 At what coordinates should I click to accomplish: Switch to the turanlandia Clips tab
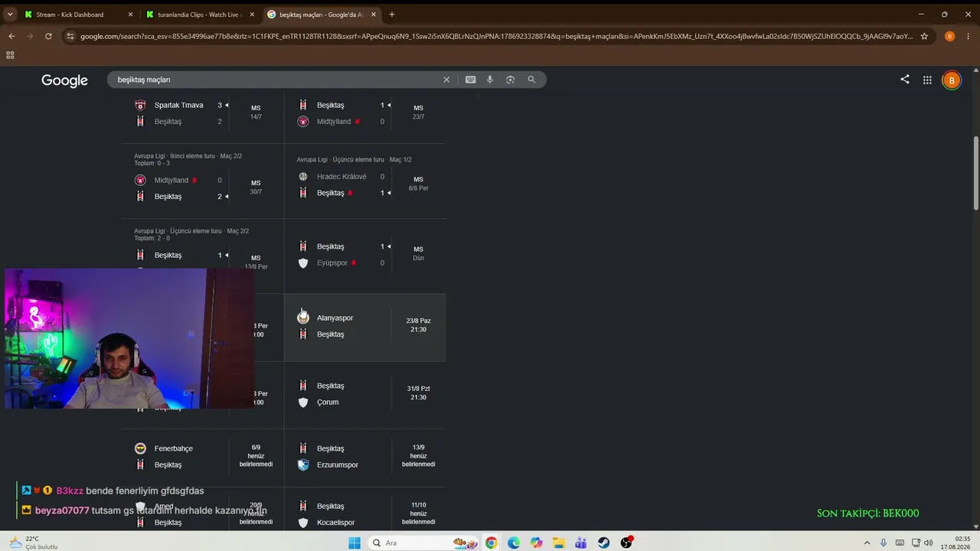pos(201,15)
